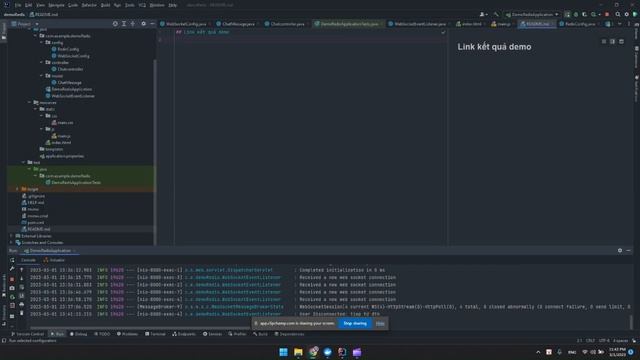Show markdown preview only view
The image size is (640, 360).
(x=621, y=42)
